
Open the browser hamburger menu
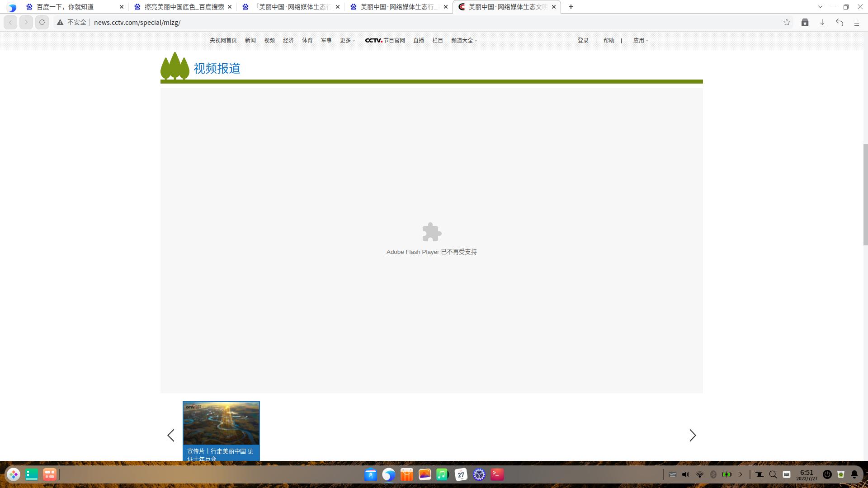click(x=856, y=22)
